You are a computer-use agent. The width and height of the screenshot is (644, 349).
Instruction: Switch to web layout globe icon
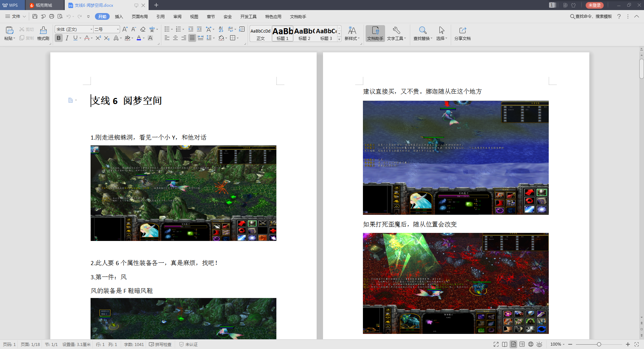[x=531, y=344]
